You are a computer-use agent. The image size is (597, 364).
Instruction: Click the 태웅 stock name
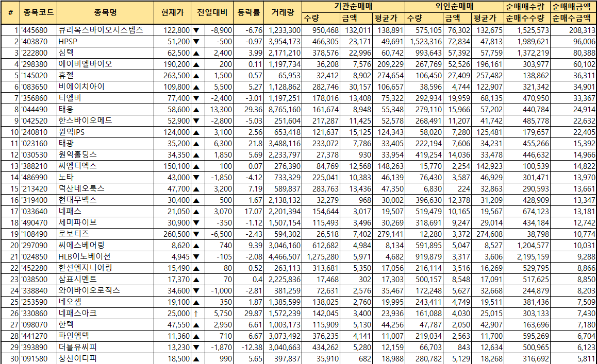(66, 110)
